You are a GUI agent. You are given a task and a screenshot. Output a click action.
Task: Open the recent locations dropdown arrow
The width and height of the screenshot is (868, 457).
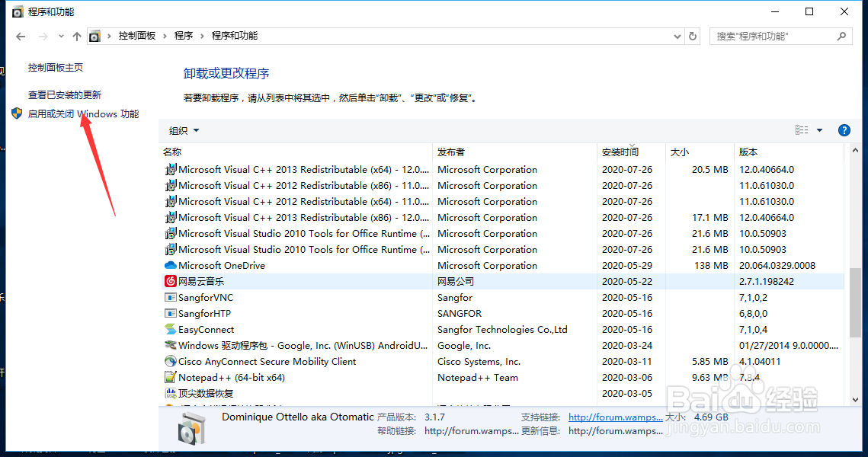pyautogui.click(x=61, y=37)
